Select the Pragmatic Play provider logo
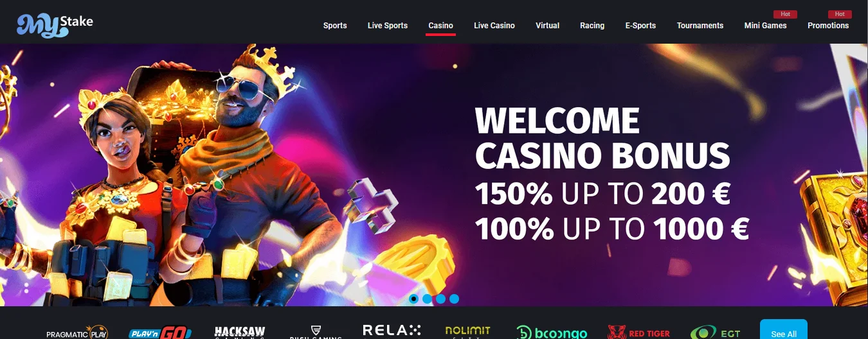This screenshot has height=339, width=868. click(x=77, y=333)
